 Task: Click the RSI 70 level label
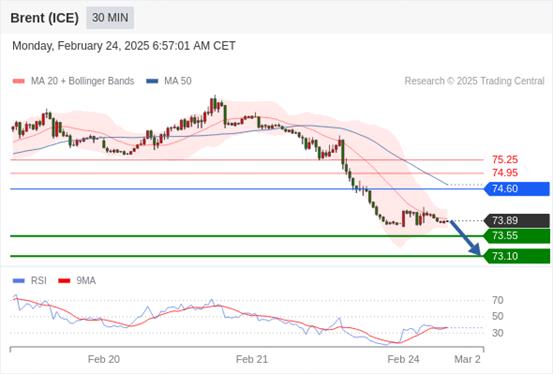(x=498, y=301)
